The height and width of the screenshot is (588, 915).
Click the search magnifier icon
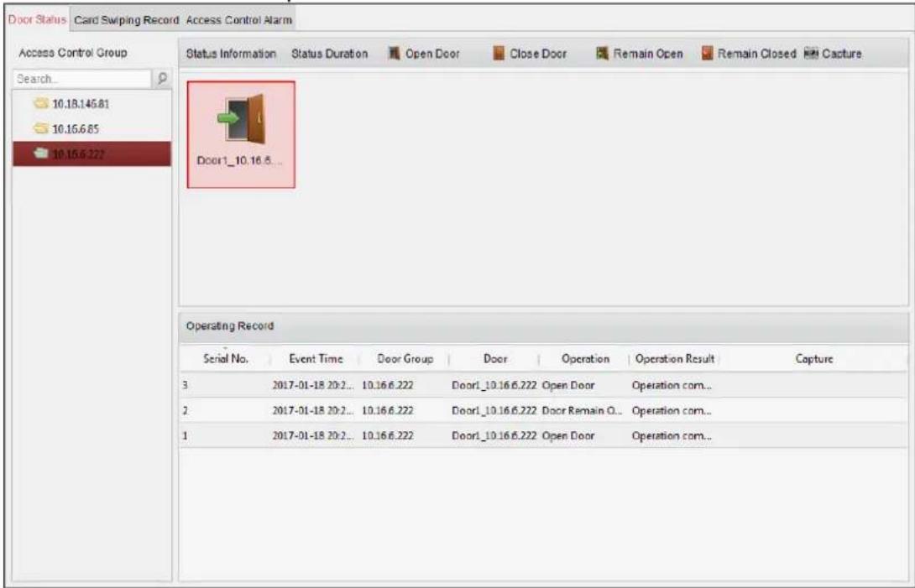[162, 78]
